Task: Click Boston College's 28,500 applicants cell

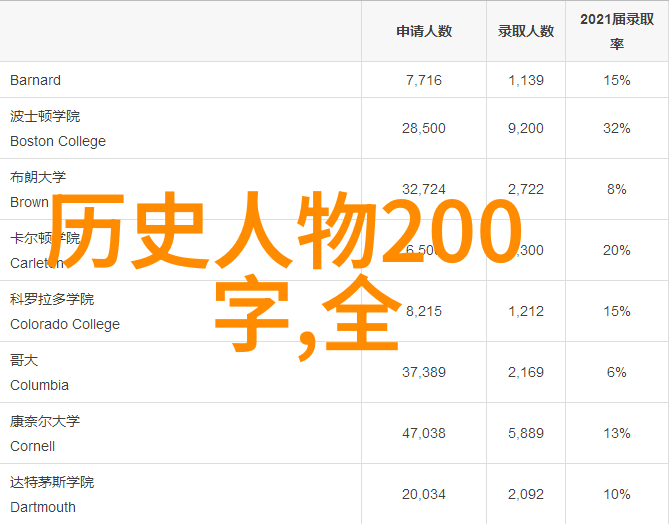Action: point(424,128)
